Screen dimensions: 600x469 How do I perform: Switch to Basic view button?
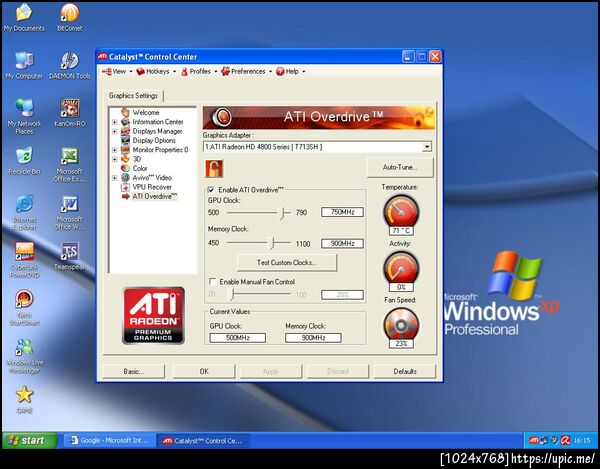(x=134, y=371)
